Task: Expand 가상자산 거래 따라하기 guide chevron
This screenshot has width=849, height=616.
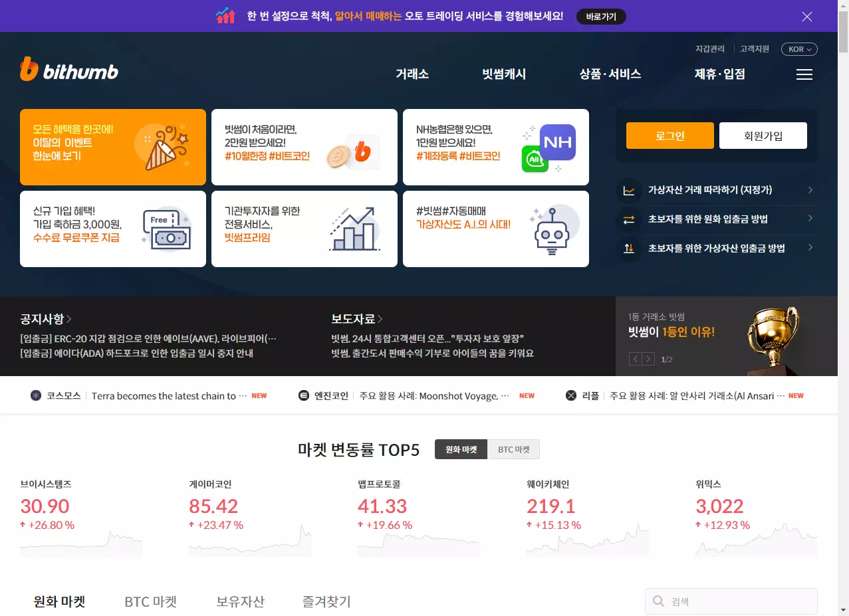Action: (x=810, y=190)
